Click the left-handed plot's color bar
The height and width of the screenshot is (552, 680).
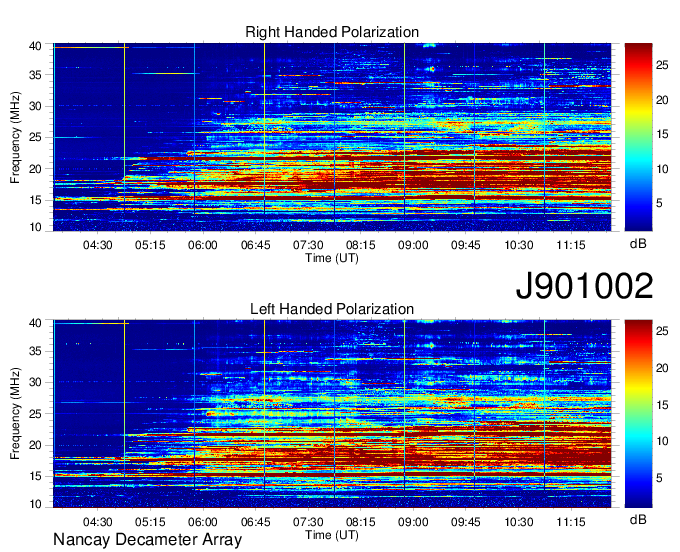click(x=638, y=414)
